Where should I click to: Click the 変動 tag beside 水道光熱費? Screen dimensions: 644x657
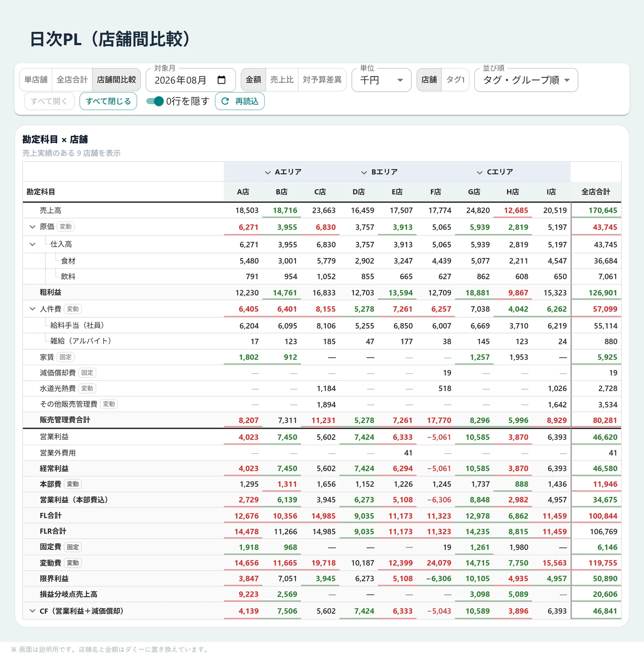click(x=87, y=388)
